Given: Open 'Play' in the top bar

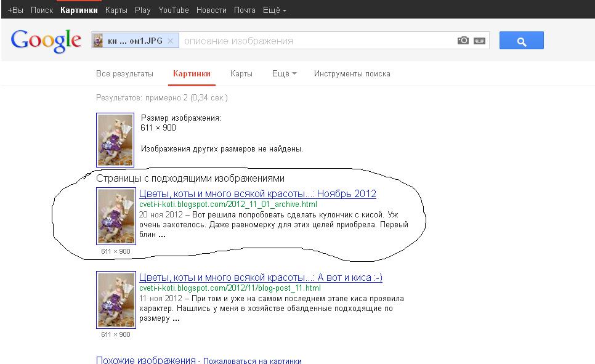Looking at the screenshot, I should (143, 10).
